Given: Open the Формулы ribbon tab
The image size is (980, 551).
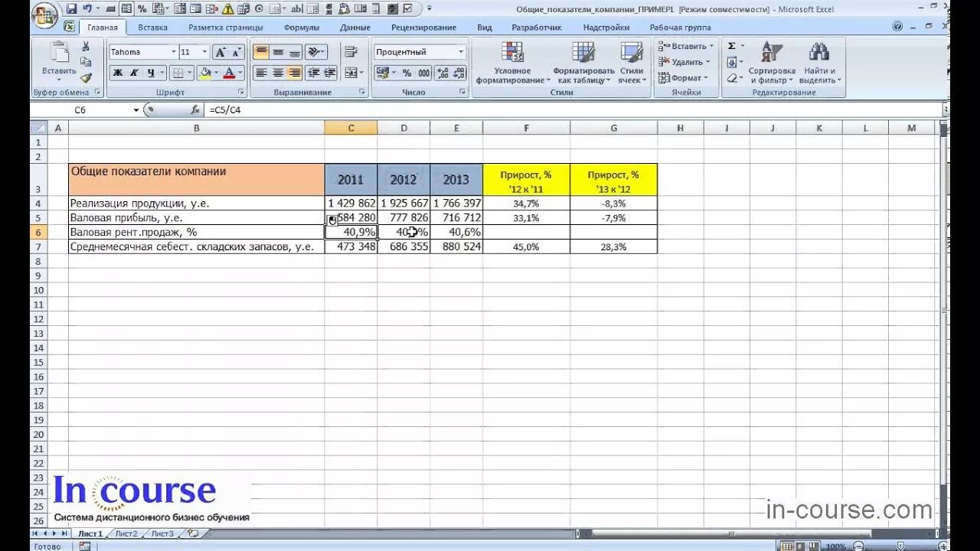Looking at the screenshot, I should [302, 28].
